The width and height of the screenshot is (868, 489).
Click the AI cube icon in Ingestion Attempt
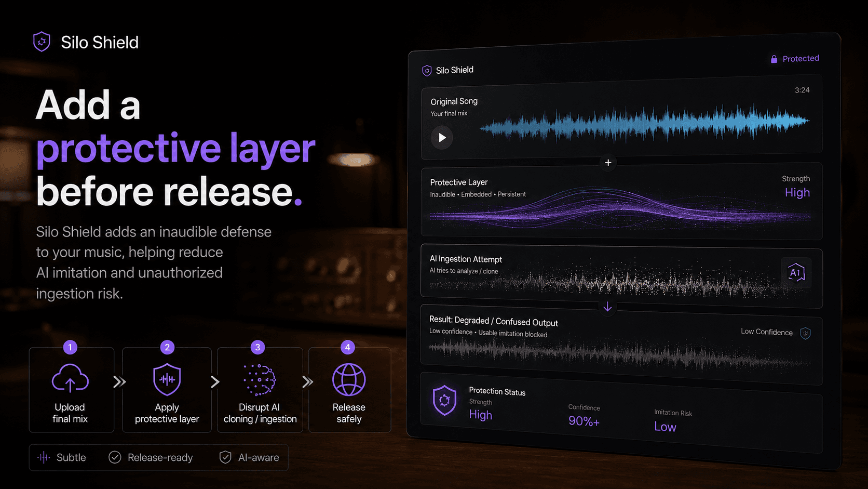pos(796,273)
